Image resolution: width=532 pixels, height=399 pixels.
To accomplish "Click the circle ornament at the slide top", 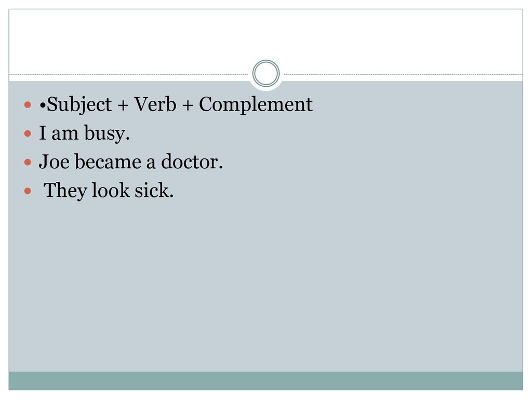I will (265, 73).
